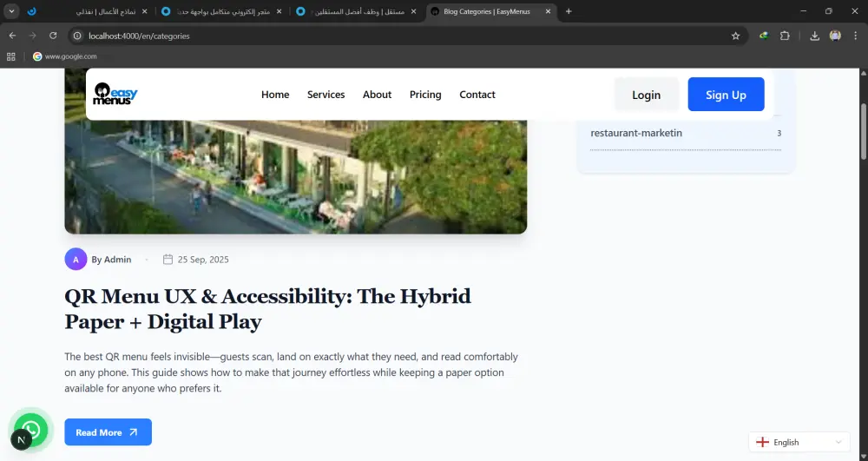This screenshot has width=868, height=461.
Task: Click the address bar URL field
Action: point(407,36)
